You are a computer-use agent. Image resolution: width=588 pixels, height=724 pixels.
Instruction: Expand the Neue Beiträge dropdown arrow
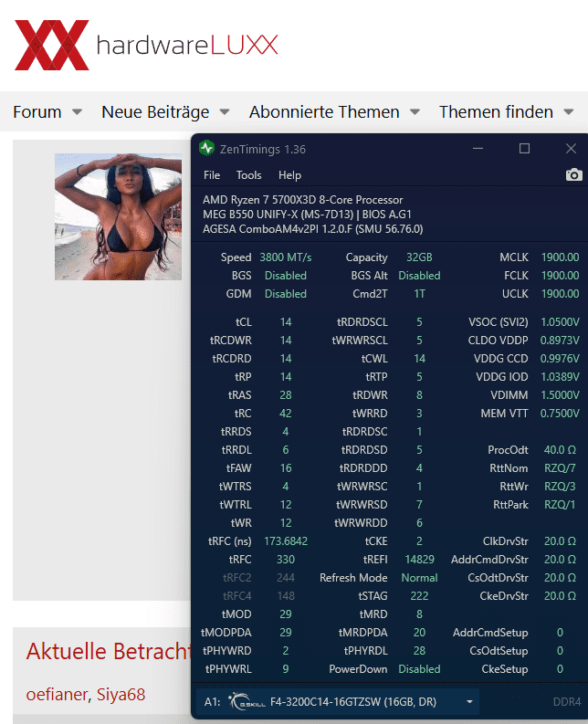click(x=225, y=111)
